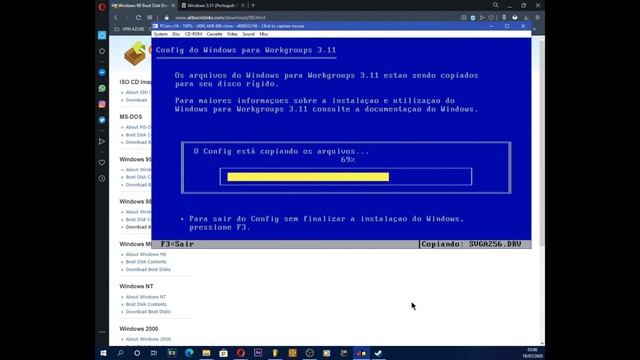Viewport: 640px width, 360px height.
Task: Open the sidebar heart bookmarks icon
Action: pyautogui.click(x=102, y=162)
